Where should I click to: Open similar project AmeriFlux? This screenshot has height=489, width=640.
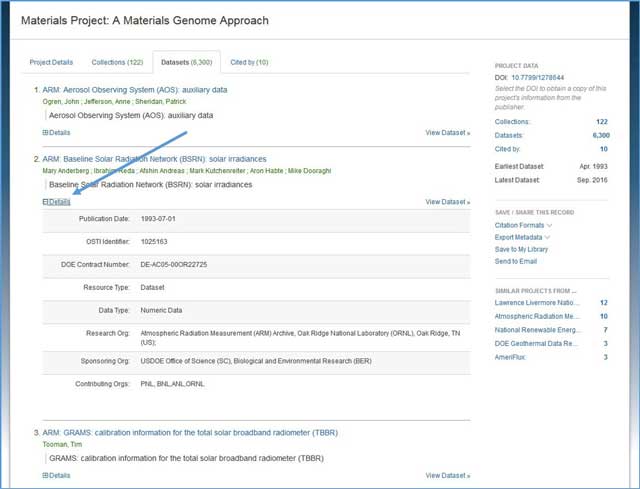[510, 357]
